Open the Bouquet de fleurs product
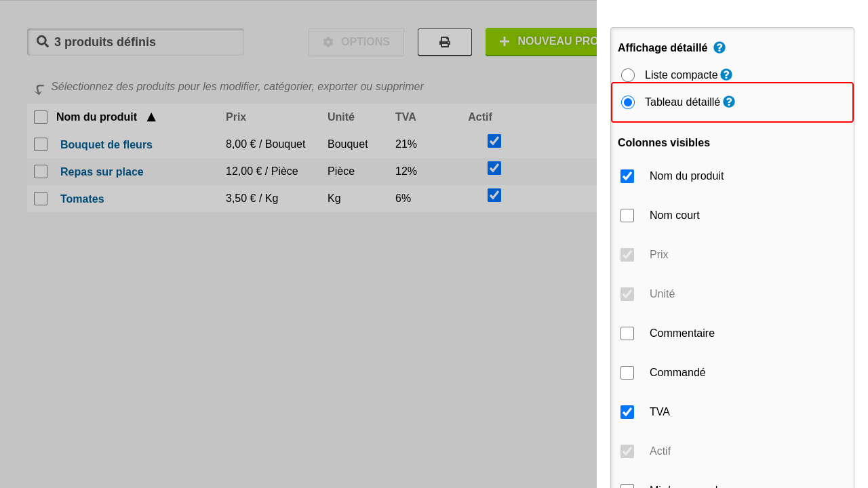 pyautogui.click(x=106, y=144)
